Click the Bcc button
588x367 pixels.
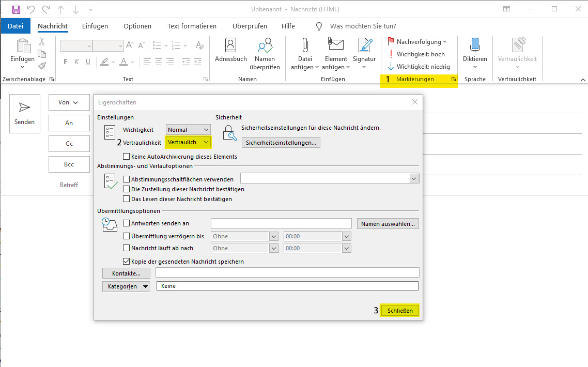[x=69, y=164]
